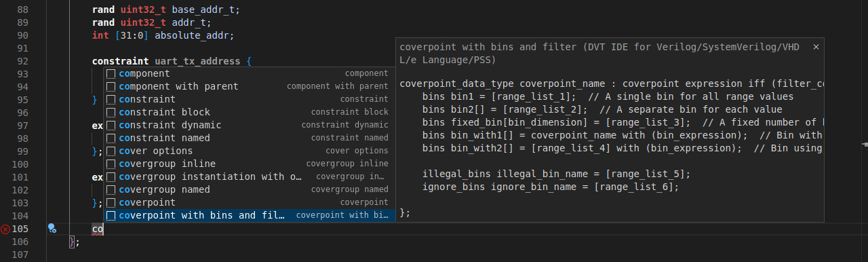This screenshot has width=868, height=262.
Task: Click snippet icon beside 'constraint dynamic'
Action: [x=111, y=125]
